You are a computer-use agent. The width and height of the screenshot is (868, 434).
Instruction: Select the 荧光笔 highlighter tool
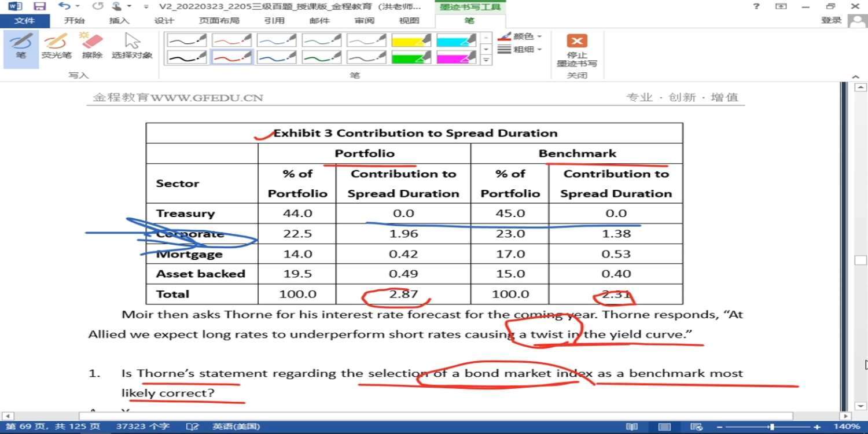(56, 46)
